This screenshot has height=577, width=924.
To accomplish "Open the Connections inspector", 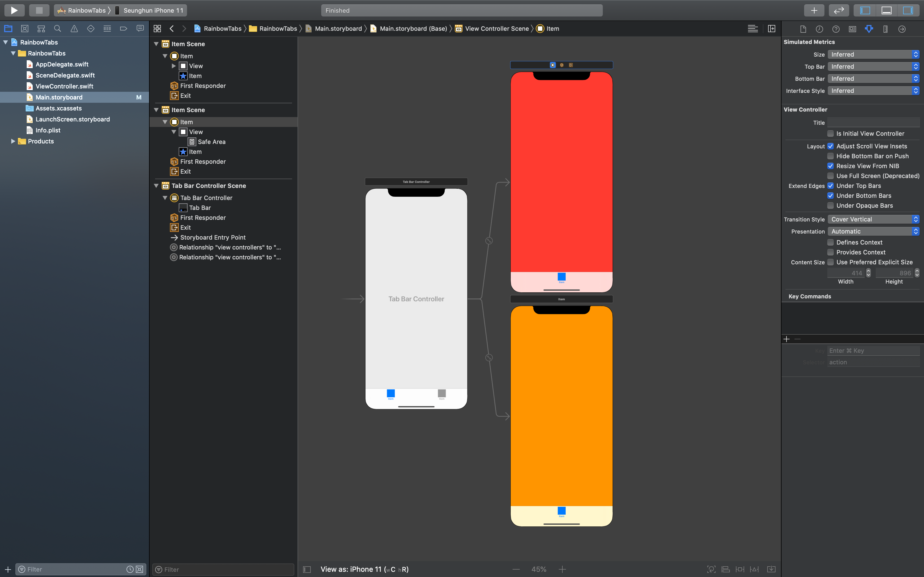I will coord(902,29).
